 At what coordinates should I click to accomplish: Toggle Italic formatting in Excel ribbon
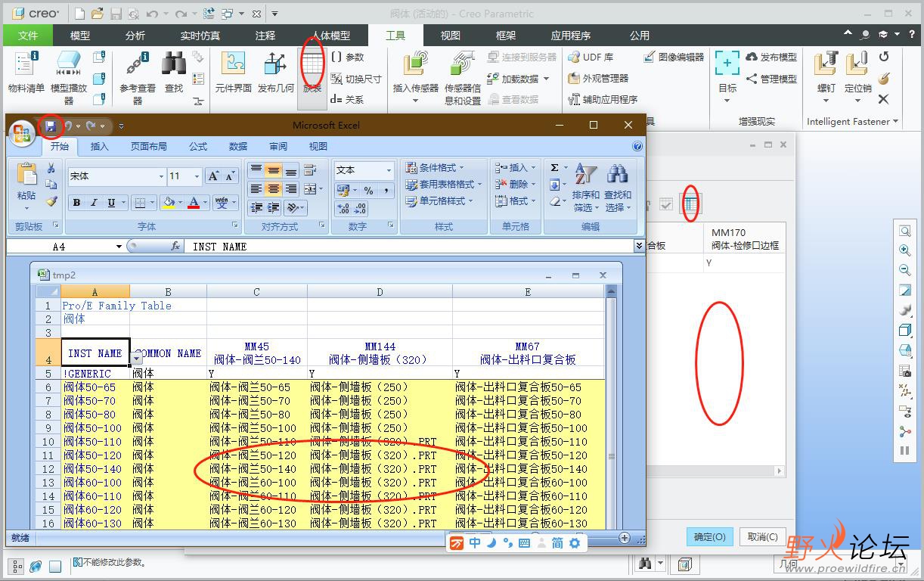point(94,203)
